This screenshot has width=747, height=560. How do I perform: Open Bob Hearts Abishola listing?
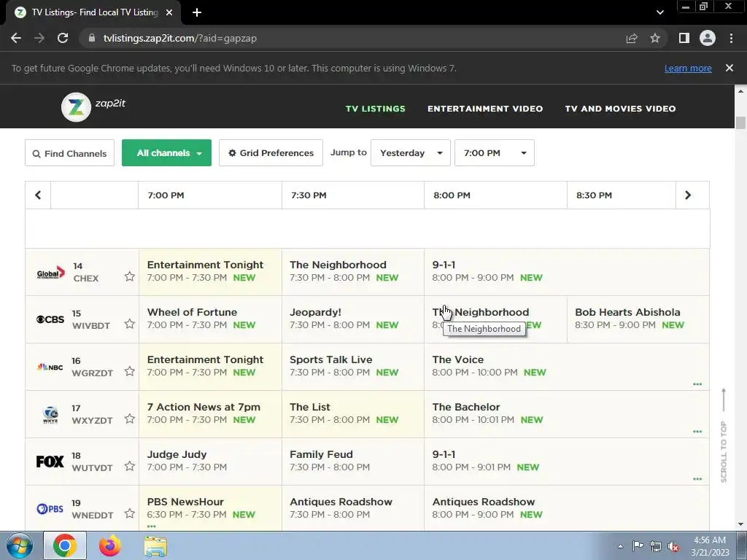tap(627, 312)
